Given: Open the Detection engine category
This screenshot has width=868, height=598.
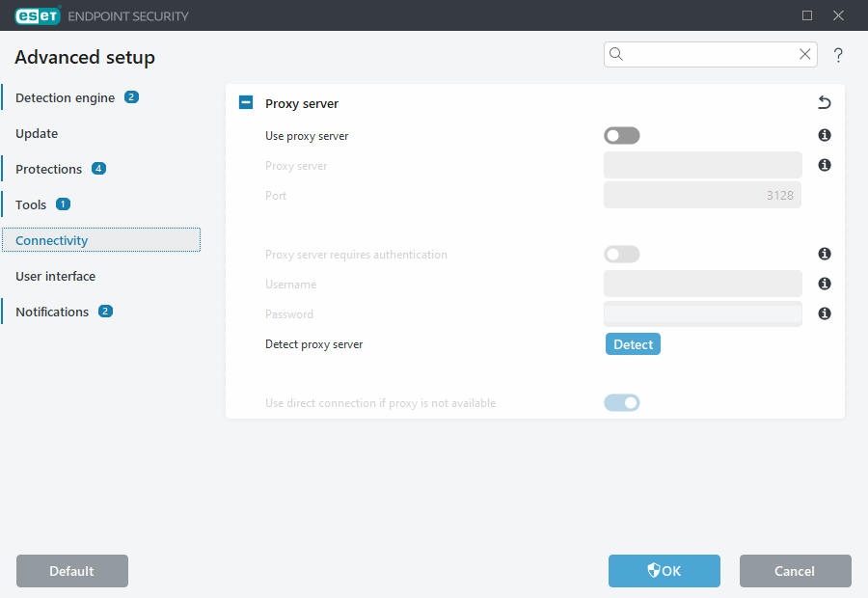Looking at the screenshot, I should point(65,97).
